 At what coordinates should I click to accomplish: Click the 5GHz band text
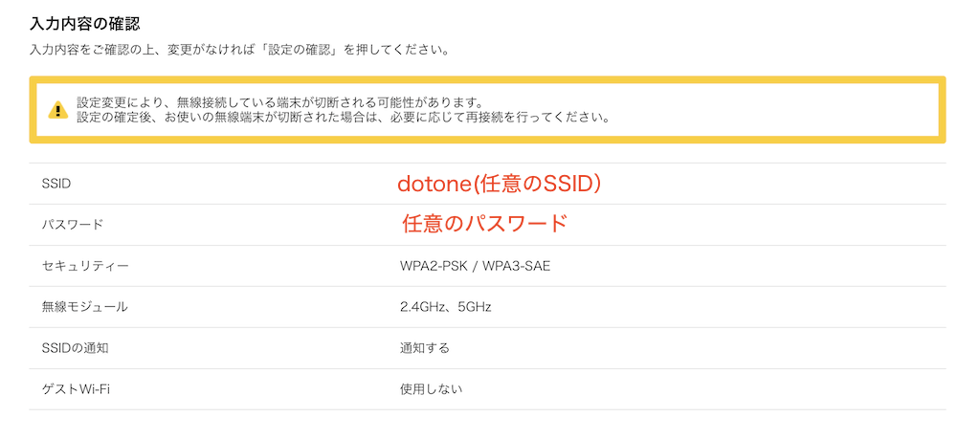tap(474, 306)
